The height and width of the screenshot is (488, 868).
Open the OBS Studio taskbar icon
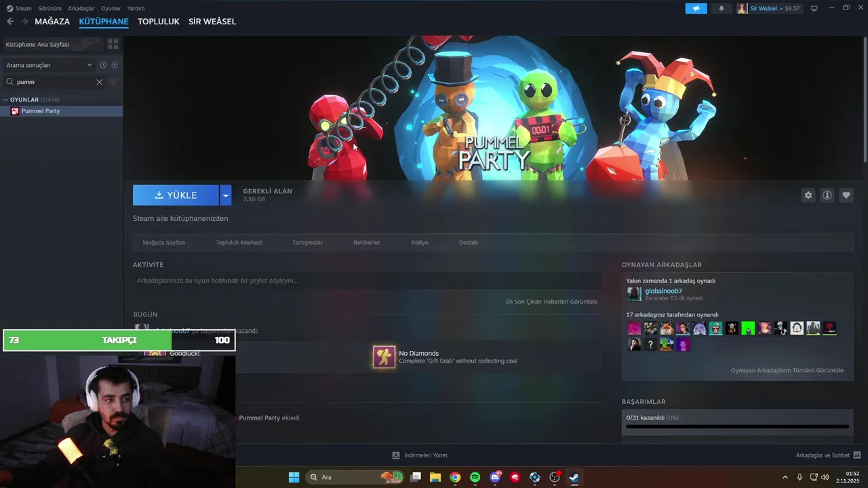pyautogui.click(x=555, y=477)
